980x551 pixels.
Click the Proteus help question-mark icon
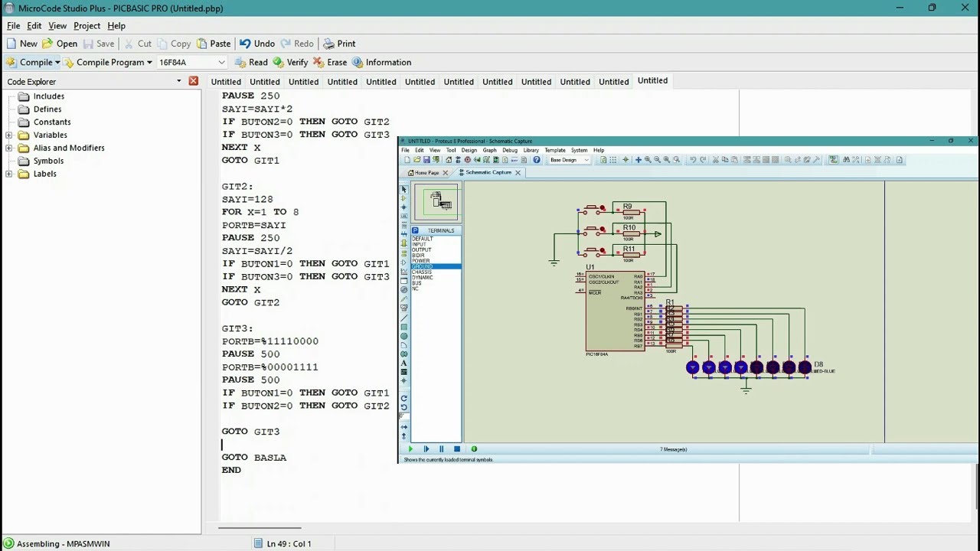click(x=537, y=160)
